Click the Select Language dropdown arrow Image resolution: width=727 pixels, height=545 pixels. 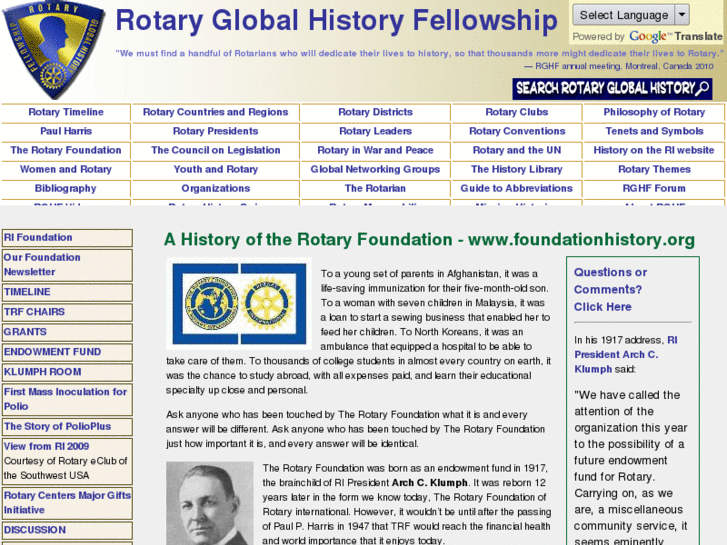[682, 15]
